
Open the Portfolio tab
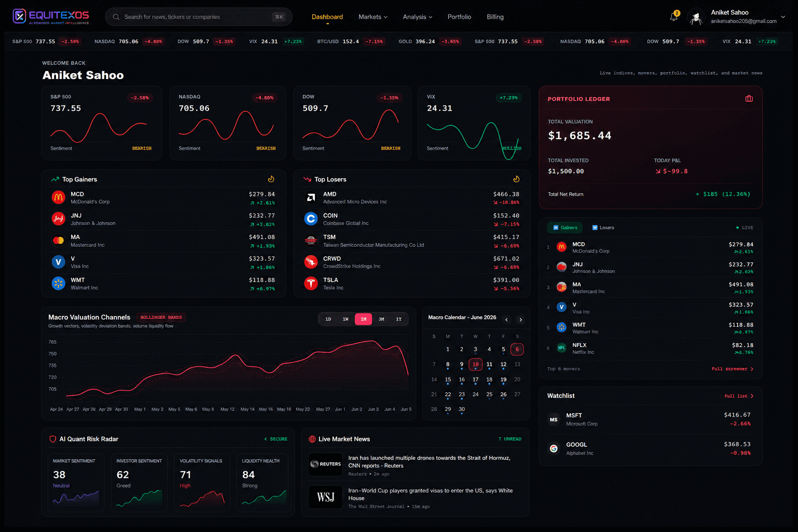click(459, 17)
